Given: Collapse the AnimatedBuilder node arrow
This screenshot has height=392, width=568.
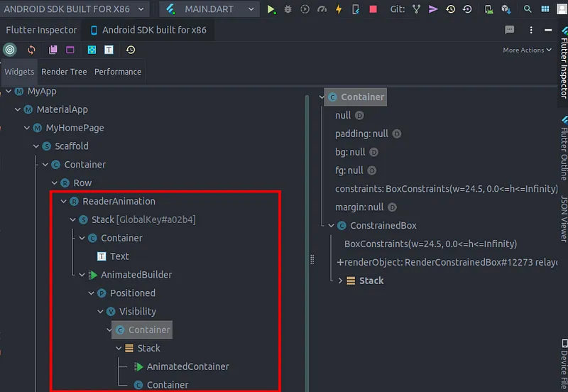Looking at the screenshot, I should coord(82,275).
